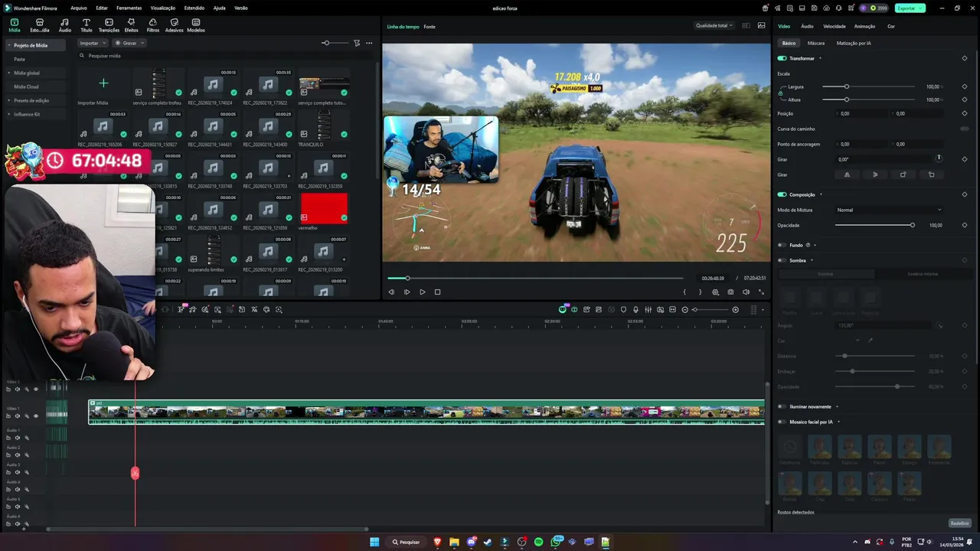Expand Mídia global tree item
Viewport: 980px width, 551px height.
[9, 73]
